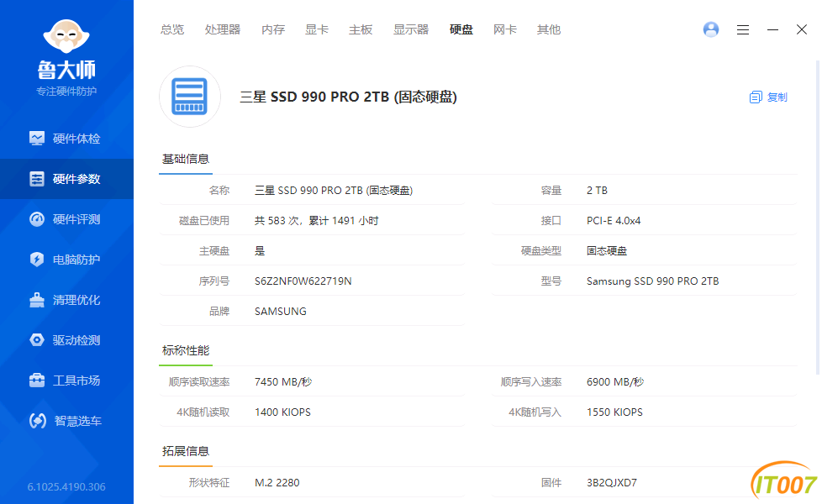The height and width of the screenshot is (504, 822).
Task: Select the 硬盘 disk tab
Action: [x=461, y=30]
